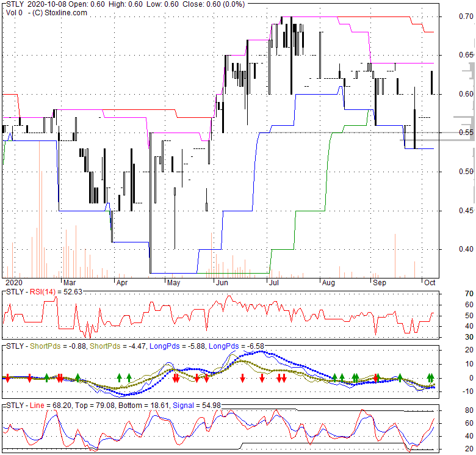Click the 0.50 price axis label
The width and height of the screenshot is (476, 455).
(x=466, y=172)
